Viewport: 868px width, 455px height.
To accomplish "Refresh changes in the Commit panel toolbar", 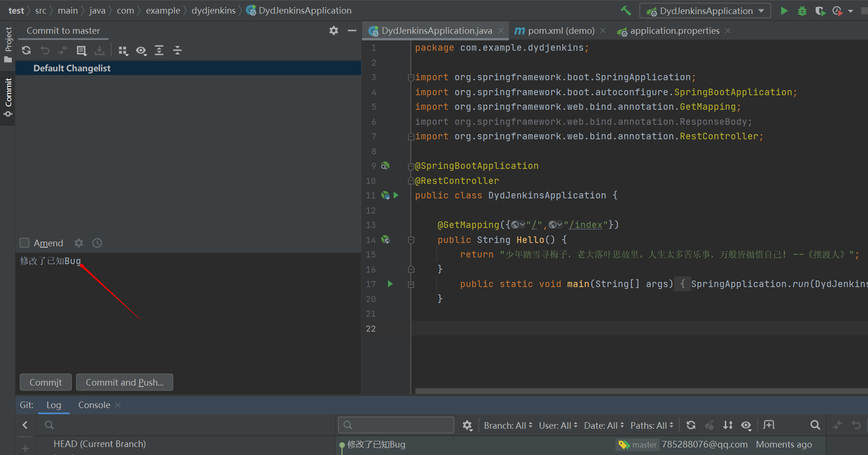I will [26, 50].
